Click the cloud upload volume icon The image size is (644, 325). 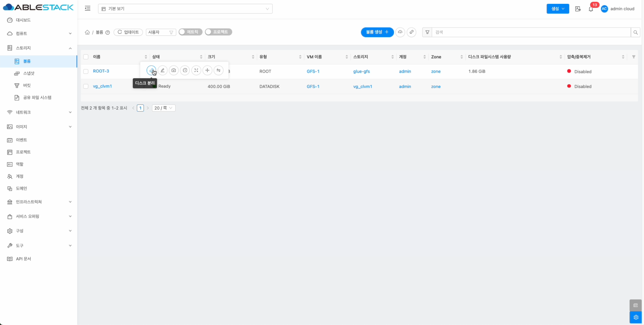[400, 32]
